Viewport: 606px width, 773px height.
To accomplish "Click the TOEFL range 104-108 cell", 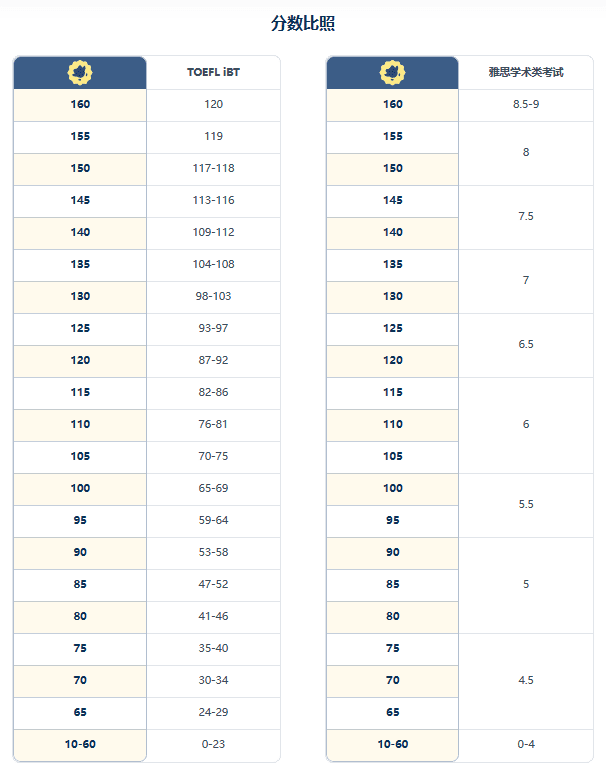I will (213, 264).
